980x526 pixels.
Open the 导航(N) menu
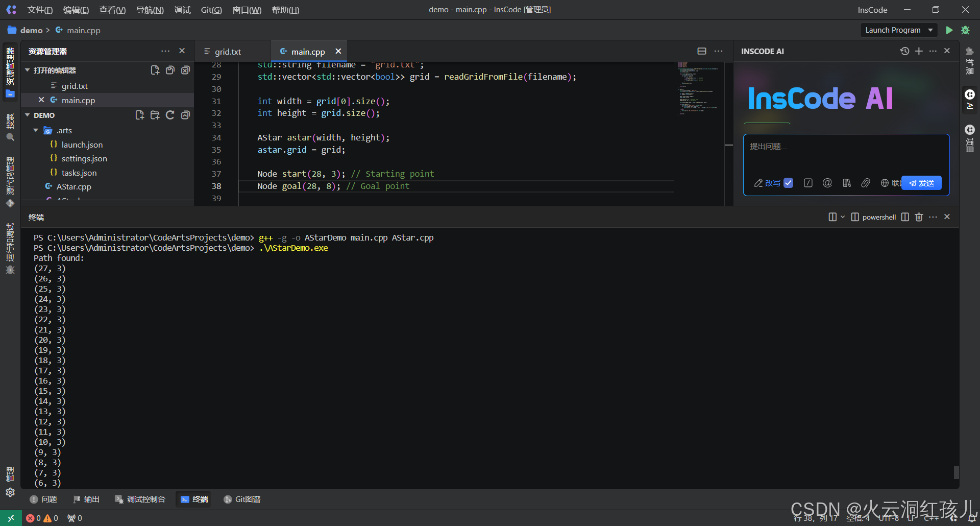pos(150,10)
